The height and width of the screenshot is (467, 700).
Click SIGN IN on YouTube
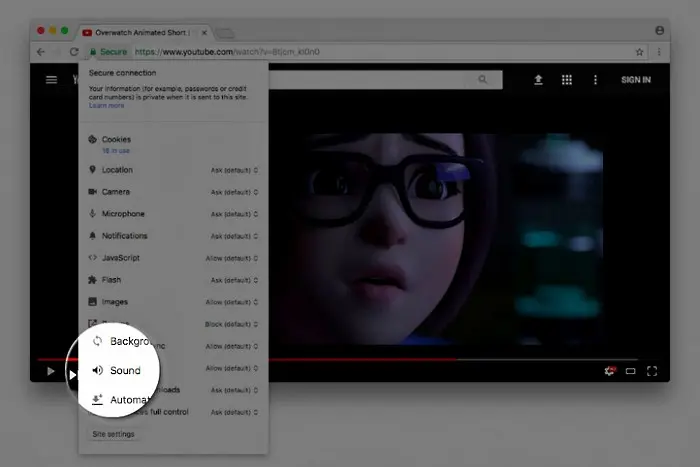click(636, 80)
